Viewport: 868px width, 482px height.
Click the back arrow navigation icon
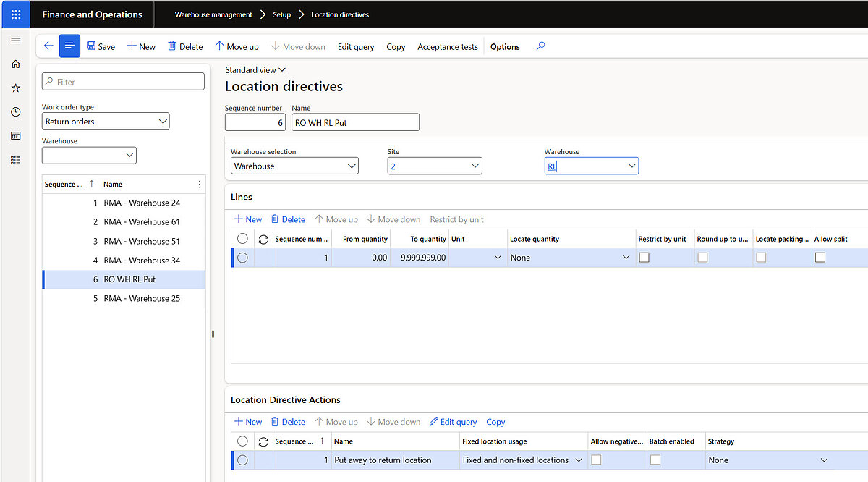(48, 46)
